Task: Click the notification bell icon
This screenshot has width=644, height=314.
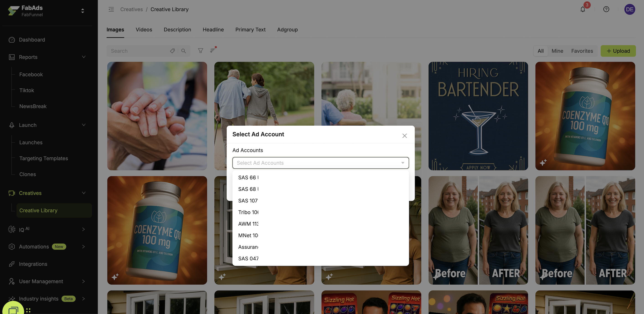Action: pos(582,10)
